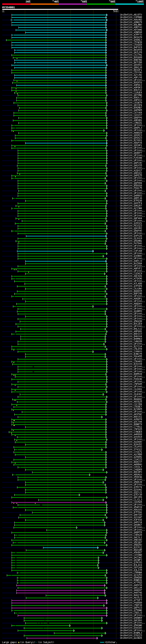Viewport: 146px width, 644px height.
Task: Open hit UniRef100_O74322
Action: click(131, 450)
